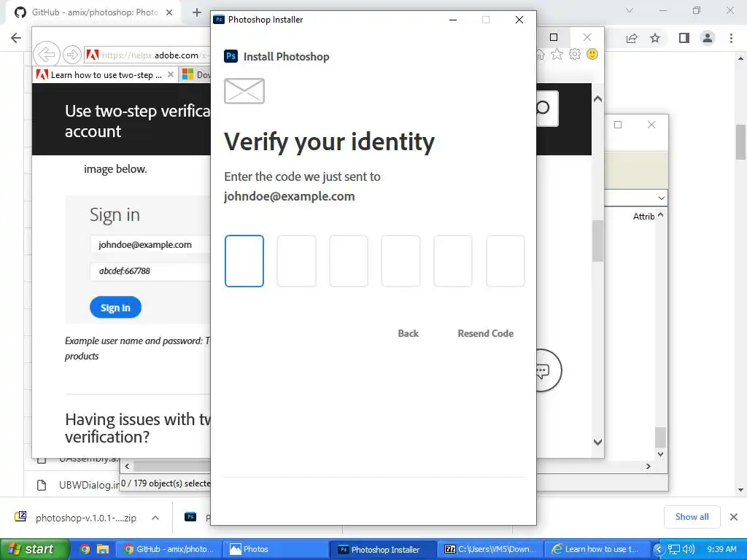Click the johndoe@example.com email field on Adobe page

(150, 244)
